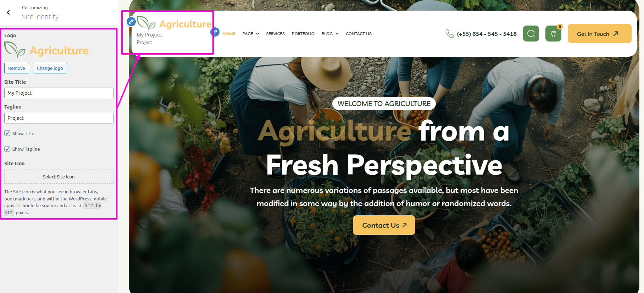644x293 pixels.
Task: Click the phone handset icon
Action: 450,34
